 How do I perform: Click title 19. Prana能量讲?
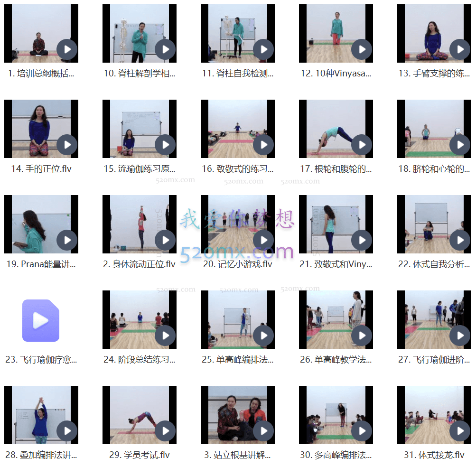(x=41, y=264)
